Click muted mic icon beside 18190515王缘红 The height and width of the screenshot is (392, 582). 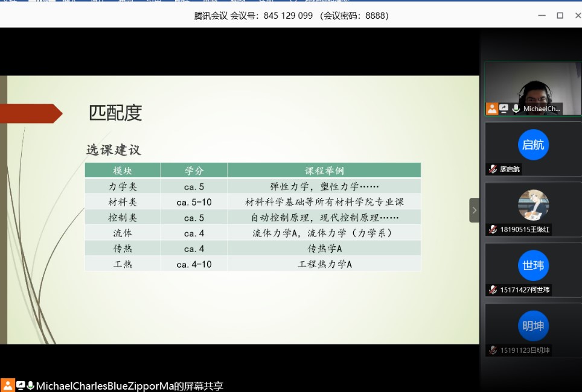(x=493, y=230)
